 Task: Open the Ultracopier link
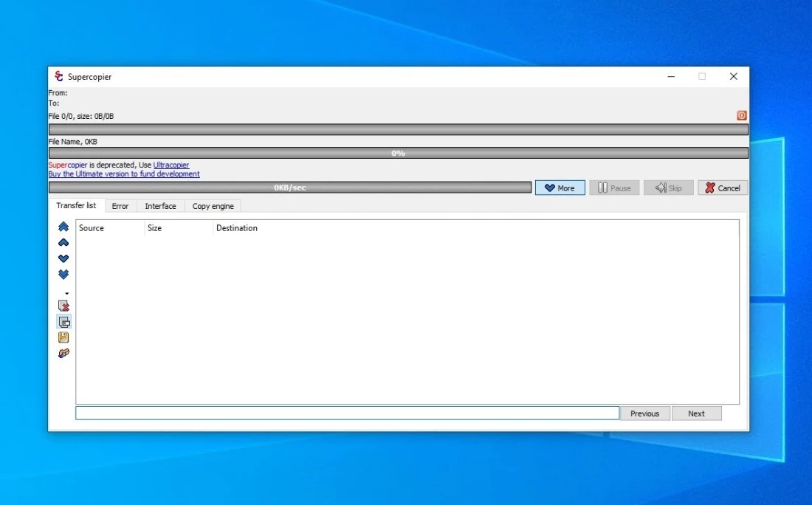(x=171, y=165)
